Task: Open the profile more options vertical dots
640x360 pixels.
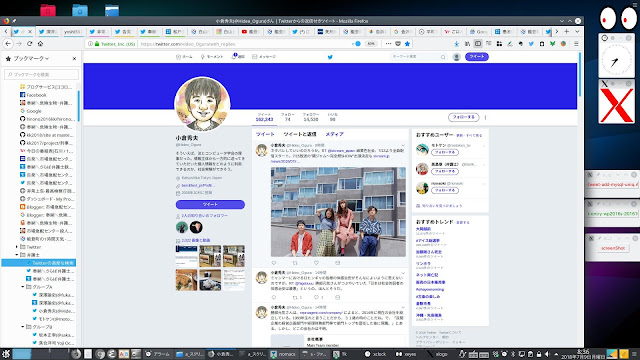Action: 485,118
